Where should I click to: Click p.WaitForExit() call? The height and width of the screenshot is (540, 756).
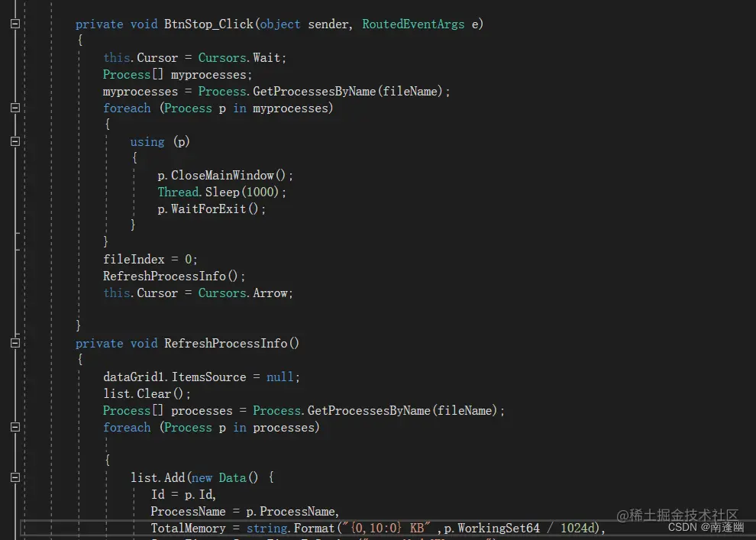[212, 209]
